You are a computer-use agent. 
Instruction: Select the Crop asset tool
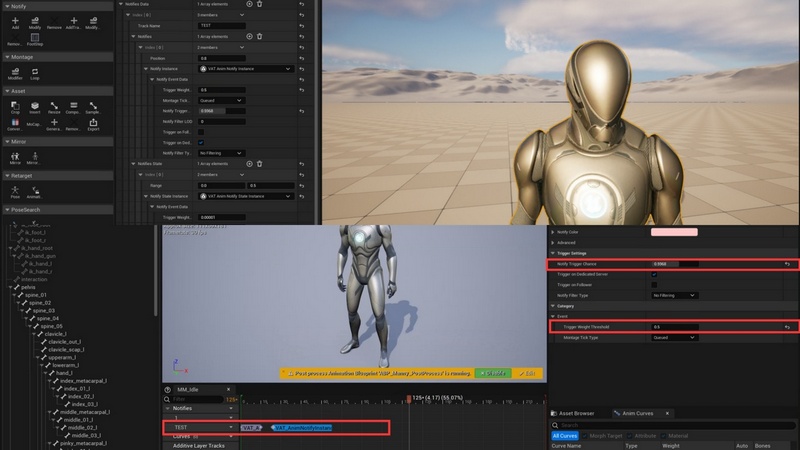(15, 105)
